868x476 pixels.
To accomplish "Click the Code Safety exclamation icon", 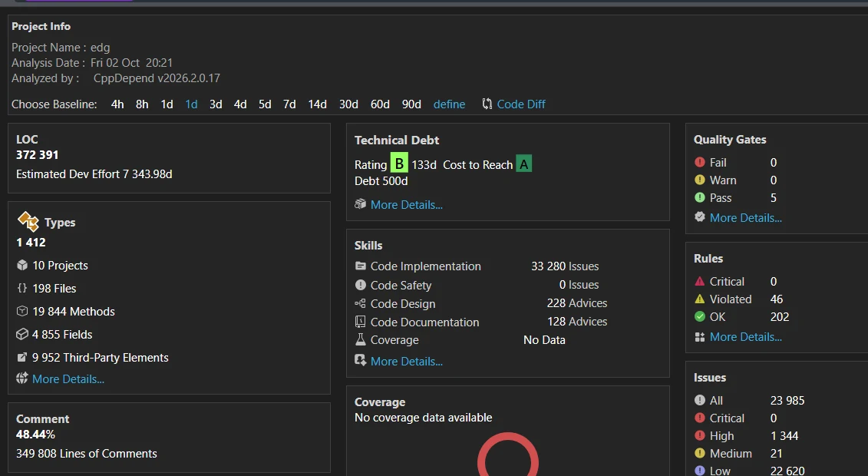I will 361,285.
